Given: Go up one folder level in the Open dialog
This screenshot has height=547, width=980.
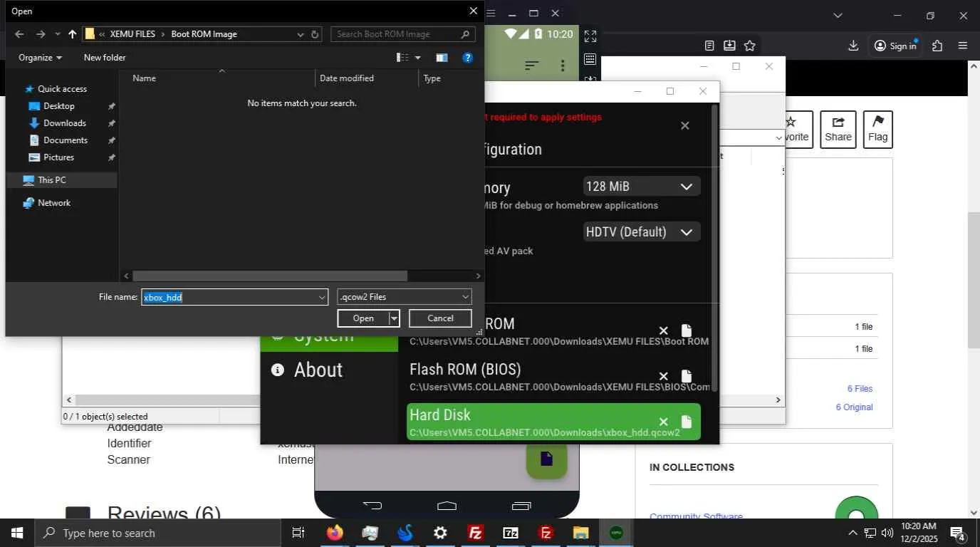Looking at the screenshot, I should (x=72, y=34).
